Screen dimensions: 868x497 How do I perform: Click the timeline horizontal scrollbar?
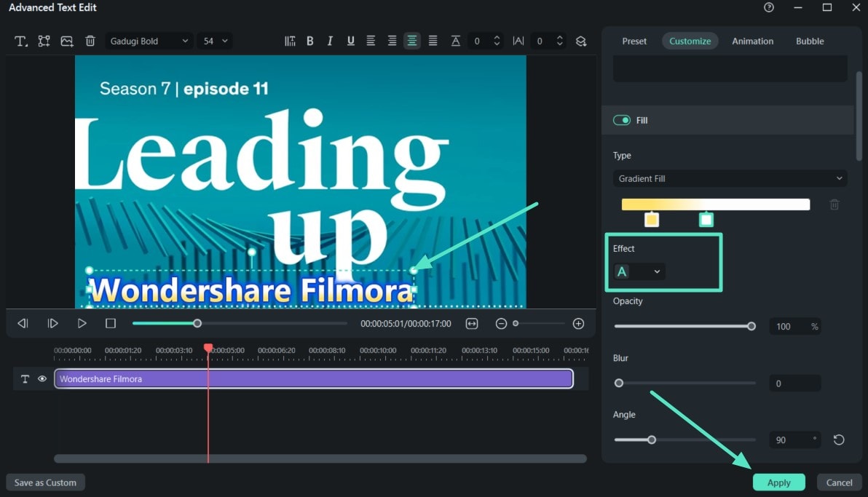(320, 458)
